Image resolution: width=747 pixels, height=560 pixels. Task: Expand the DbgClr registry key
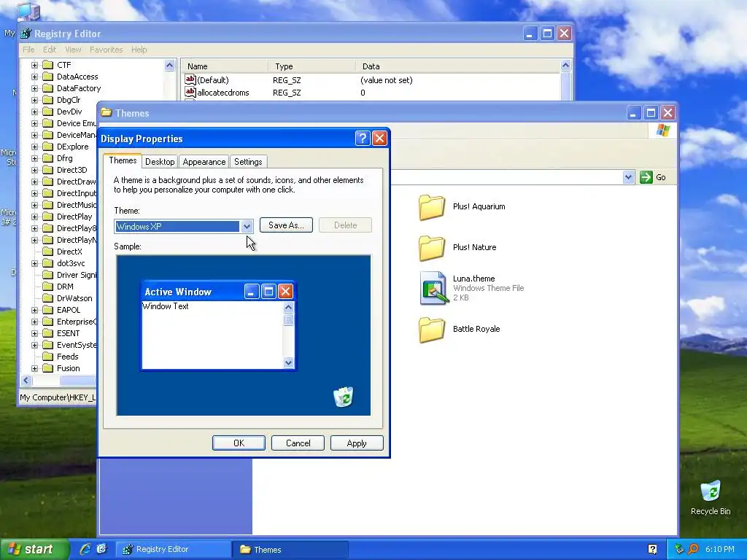(34, 100)
